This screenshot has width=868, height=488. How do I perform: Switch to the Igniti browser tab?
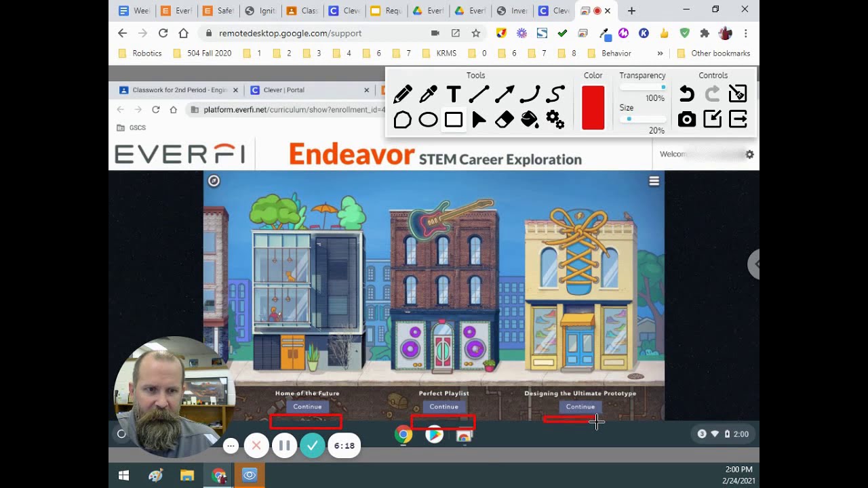(260, 10)
